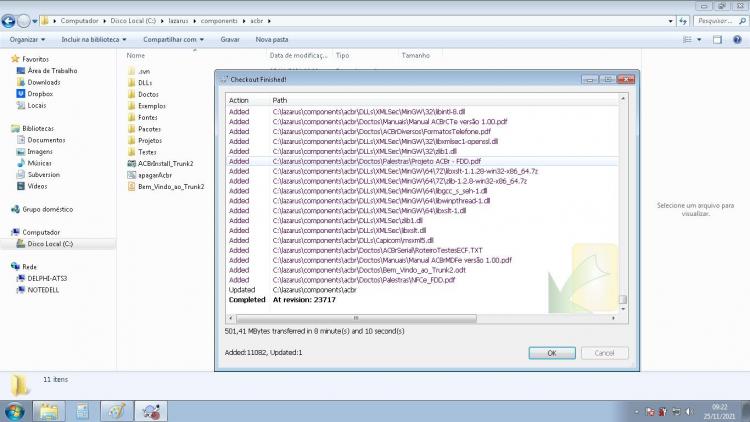Select the Fontes folder
Screen dimensions: 750x422
[143, 117]
